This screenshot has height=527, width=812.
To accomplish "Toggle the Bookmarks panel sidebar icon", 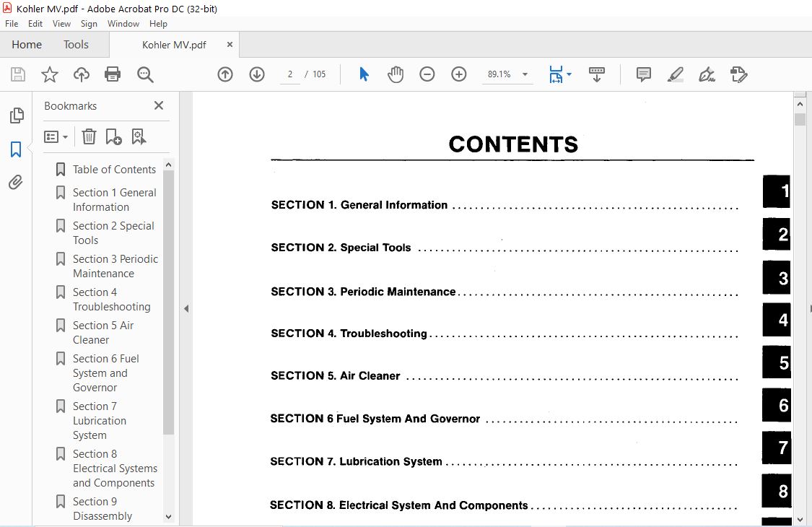I will [x=16, y=149].
